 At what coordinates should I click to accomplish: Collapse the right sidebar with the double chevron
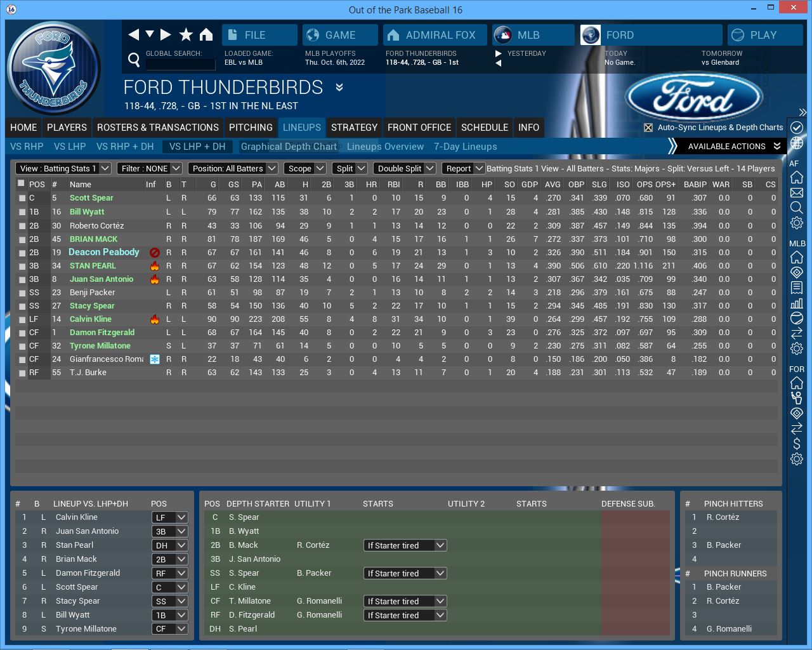point(802,112)
